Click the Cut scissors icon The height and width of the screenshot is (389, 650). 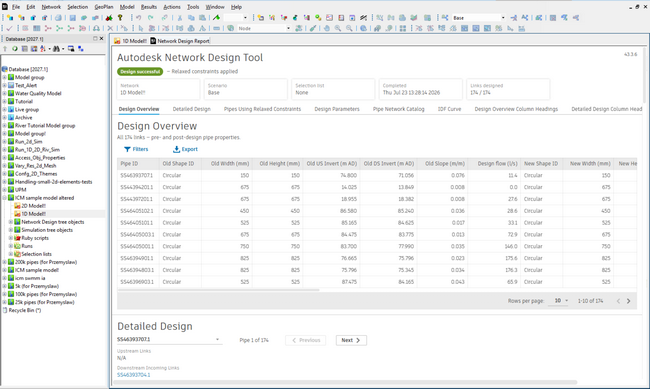coord(179,18)
